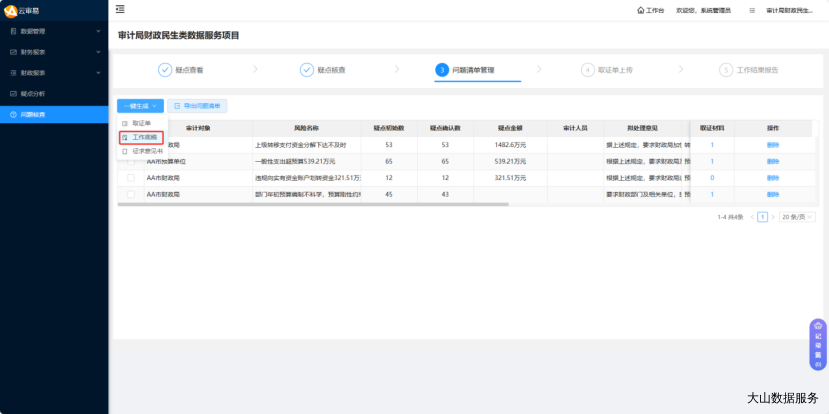The image size is (829, 414).
Task: Click the sidebar collapse icon in header
Action: [120, 9]
